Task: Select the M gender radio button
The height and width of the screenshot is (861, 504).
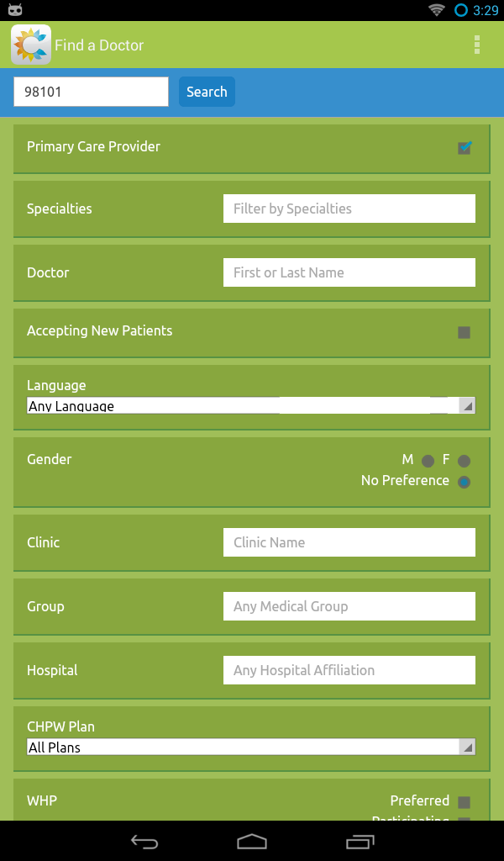Action: pos(428,461)
